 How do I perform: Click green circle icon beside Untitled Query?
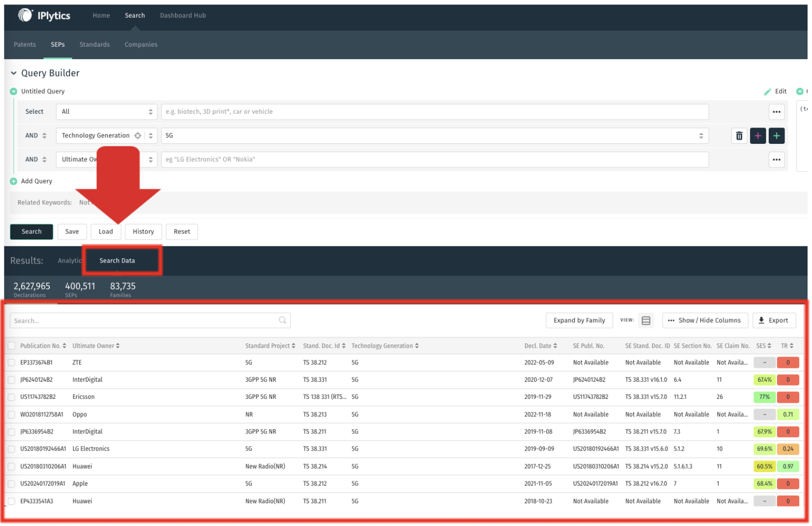coord(13,92)
